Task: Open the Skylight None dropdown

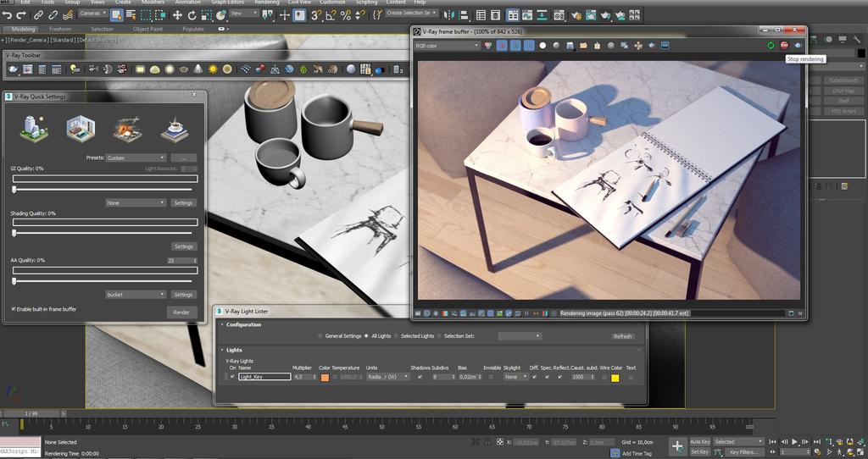Action: pyautogui.click(x=515, y=377)
